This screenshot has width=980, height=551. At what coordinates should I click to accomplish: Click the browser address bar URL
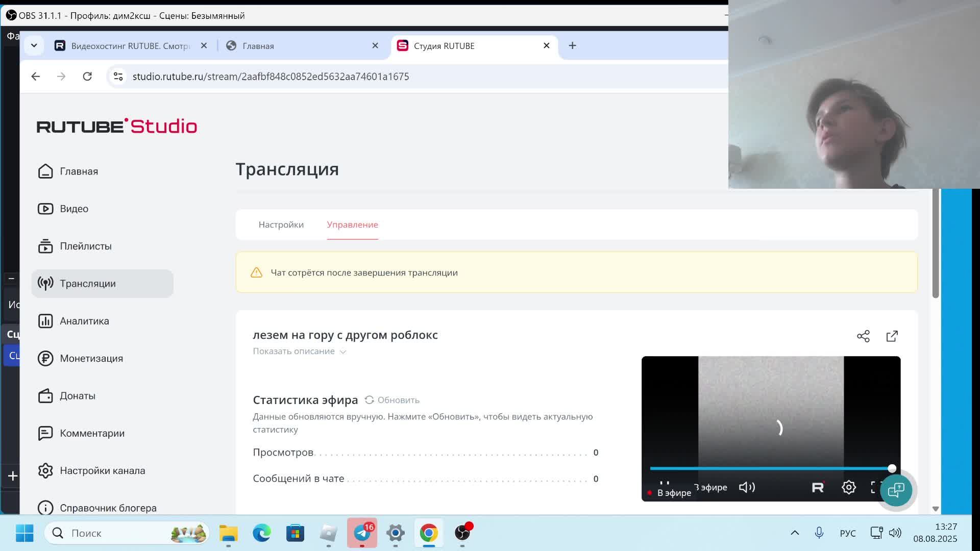point(271,77)
